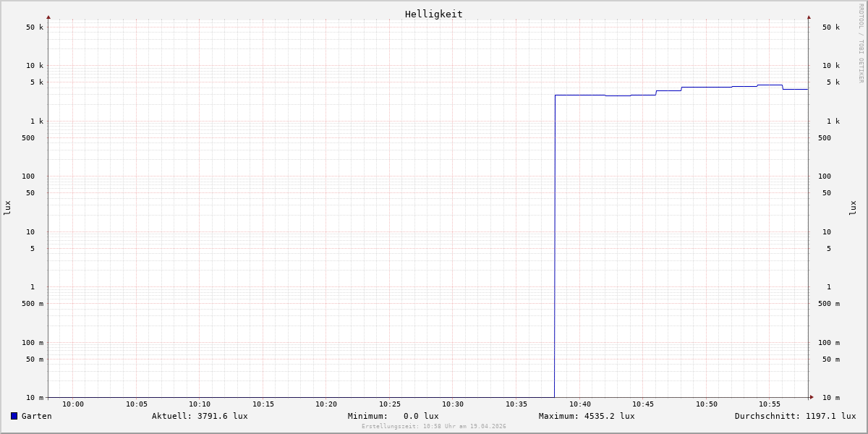Select the Maximum: 4535.2 lux value
This screenshot has height=434, width=868.
(x=587, y=416)
